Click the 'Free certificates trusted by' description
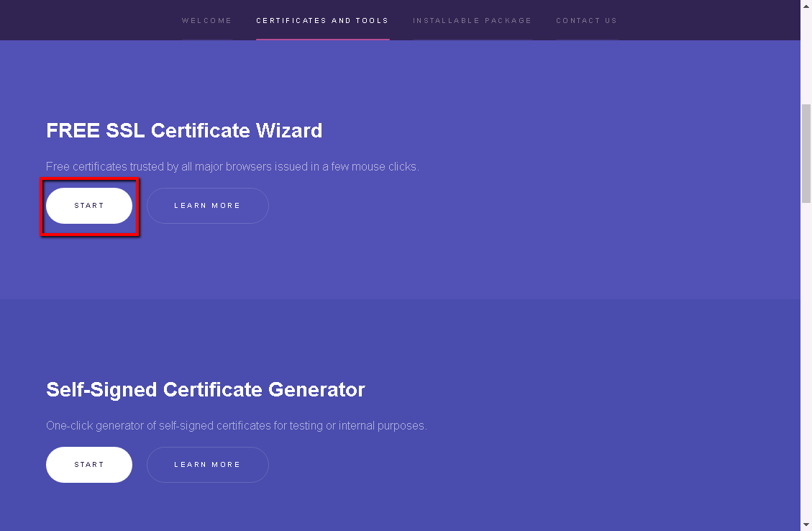Image resolution: width=812 pixels, height=531 pixels. coord(232,167)
